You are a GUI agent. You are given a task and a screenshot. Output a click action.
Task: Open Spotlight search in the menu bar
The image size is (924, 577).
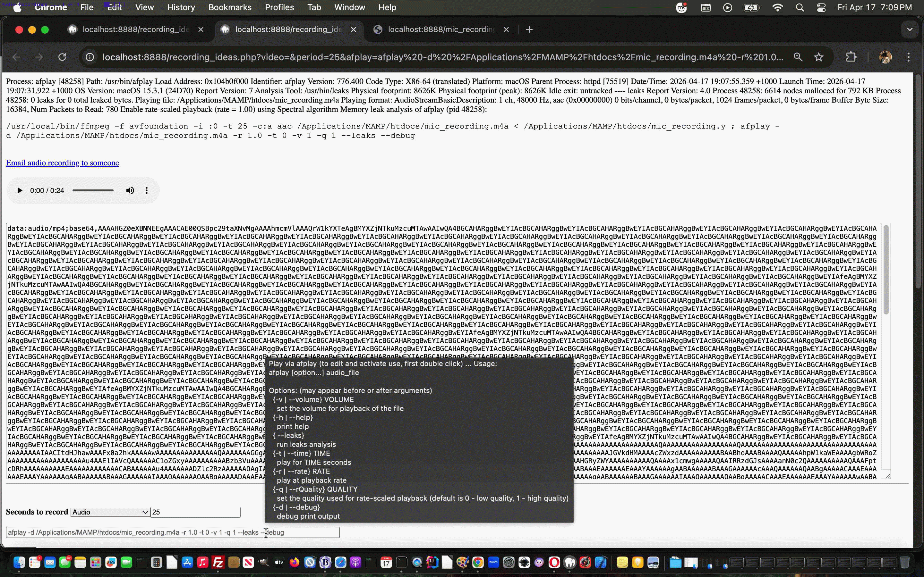tap(800, 8)
